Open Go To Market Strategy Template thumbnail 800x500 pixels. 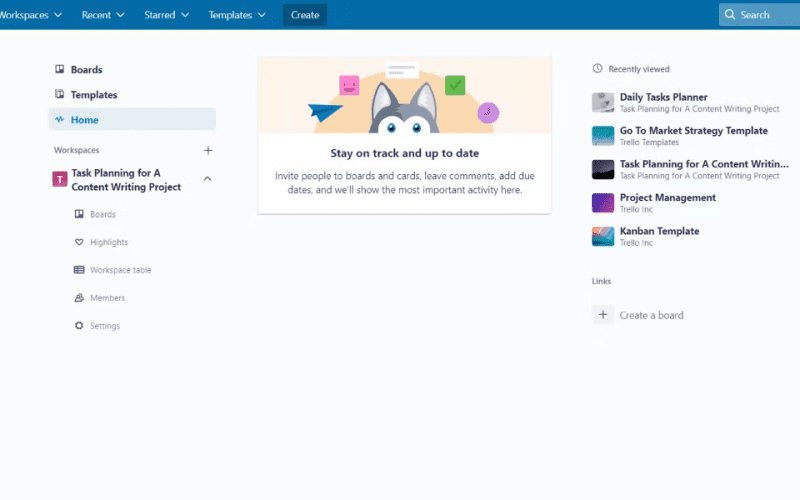[x=603, y=136]
